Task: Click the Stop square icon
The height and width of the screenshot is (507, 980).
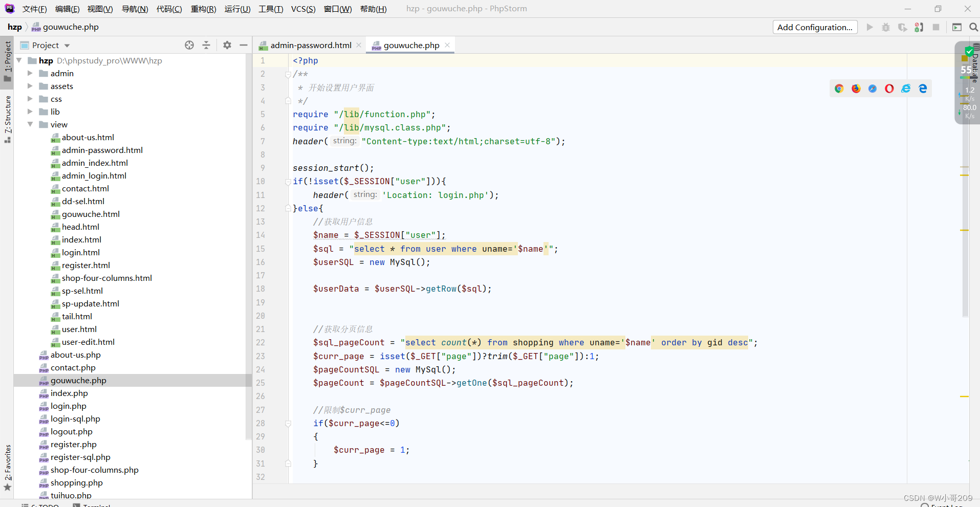Action: [936, 27]
